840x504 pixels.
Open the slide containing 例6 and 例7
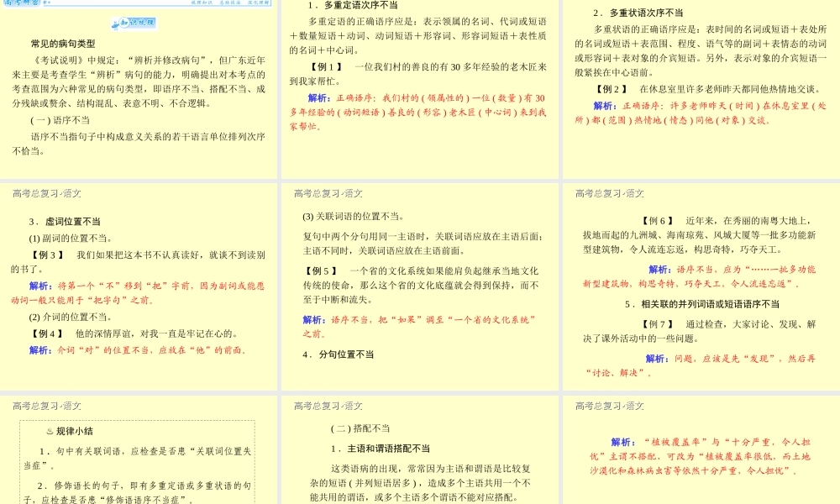701,286
